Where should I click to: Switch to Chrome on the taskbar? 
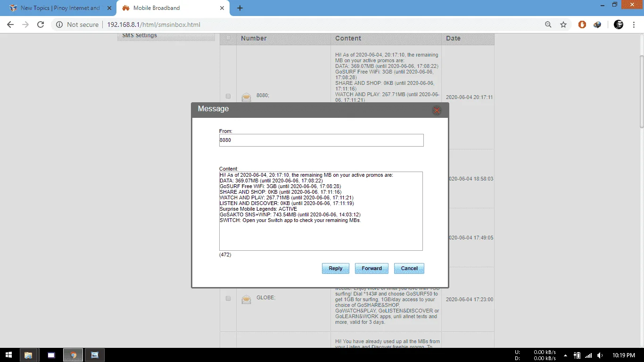74,355
